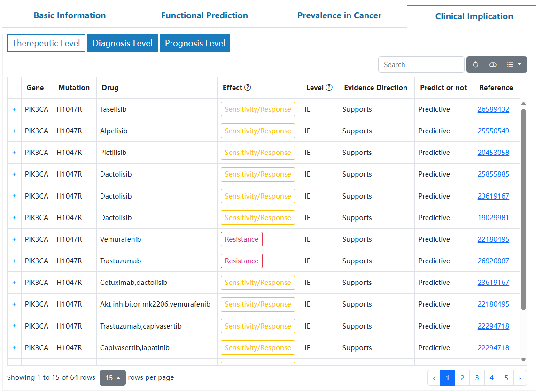This screenshot has height=392, width=536.
Task: Click into the Search input field
Action: coord(421,65)
